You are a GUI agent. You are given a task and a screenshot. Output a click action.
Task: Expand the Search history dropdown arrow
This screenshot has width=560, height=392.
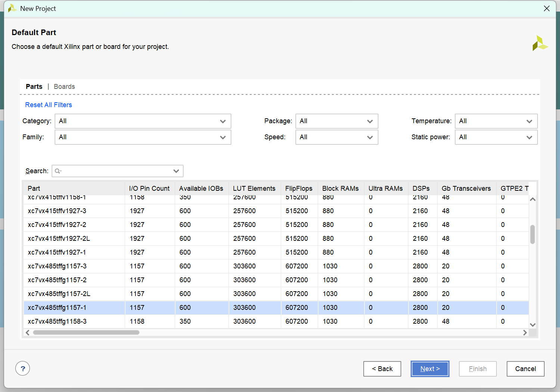coord(176,171)
